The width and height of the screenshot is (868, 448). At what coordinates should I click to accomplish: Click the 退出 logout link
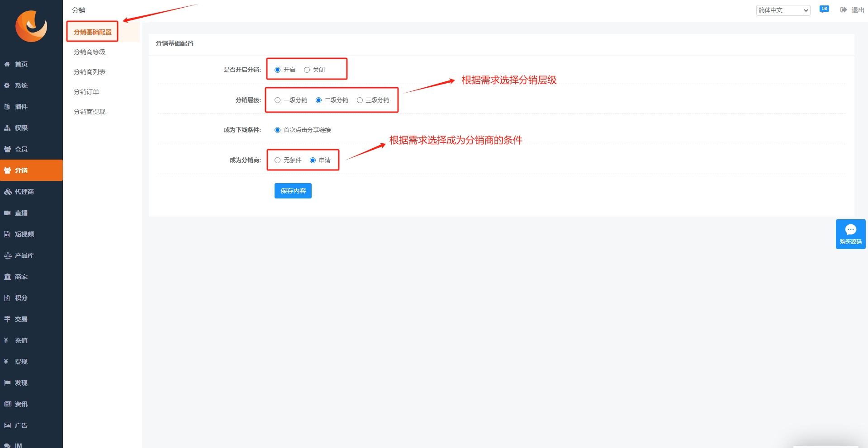click(858, 10)
